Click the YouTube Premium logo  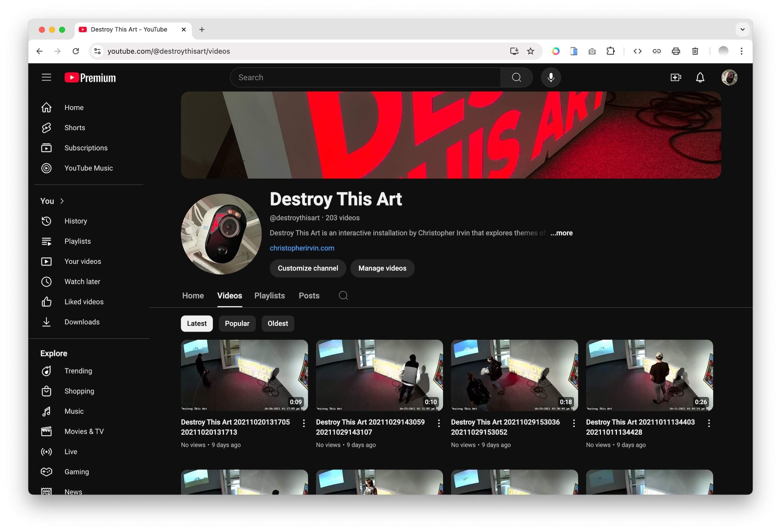click(90, 77)
